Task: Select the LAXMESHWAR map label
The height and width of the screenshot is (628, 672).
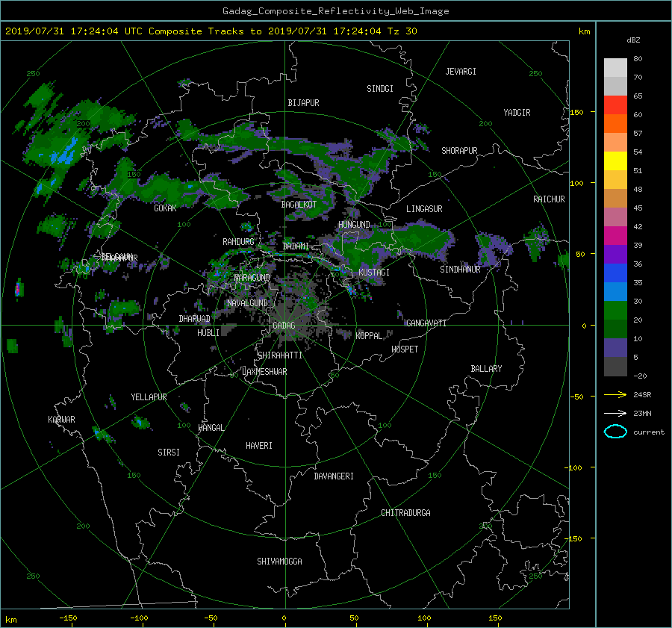Action: [x=264, y=372]
